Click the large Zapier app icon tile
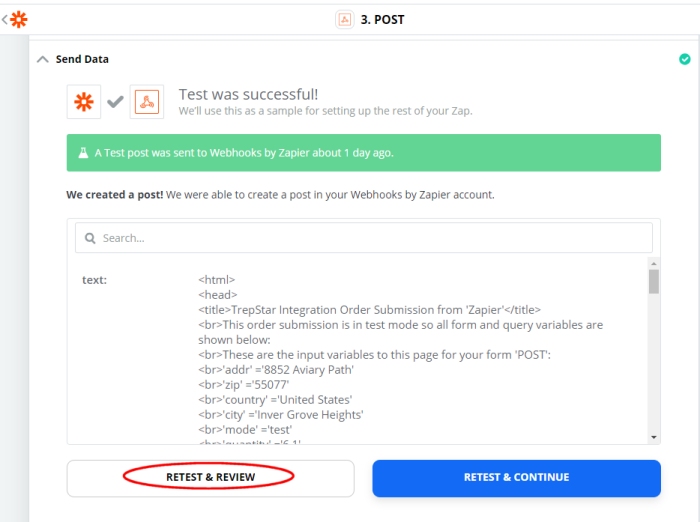 pos(84,102)
